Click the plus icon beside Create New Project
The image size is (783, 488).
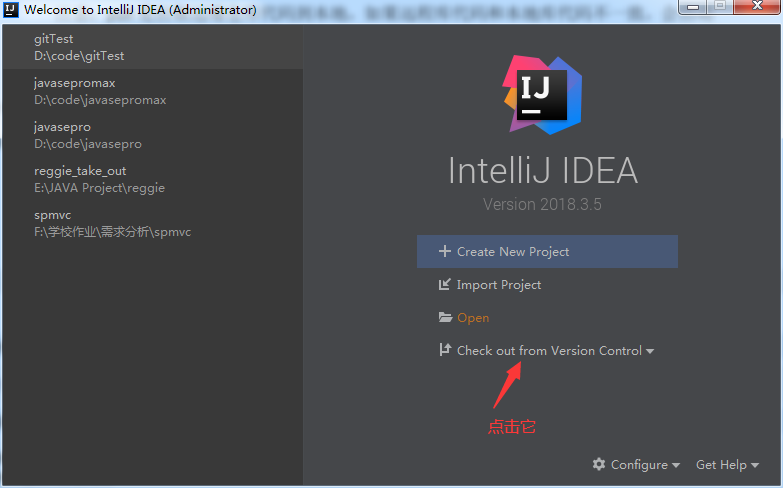point(444,251)
